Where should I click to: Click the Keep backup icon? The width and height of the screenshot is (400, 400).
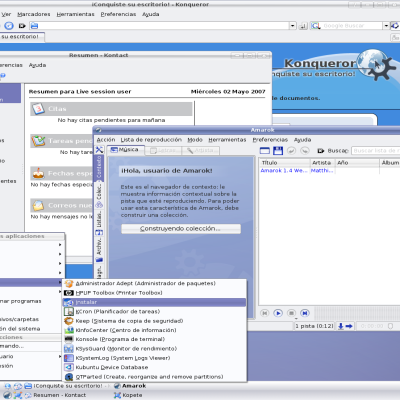(69, 321)
